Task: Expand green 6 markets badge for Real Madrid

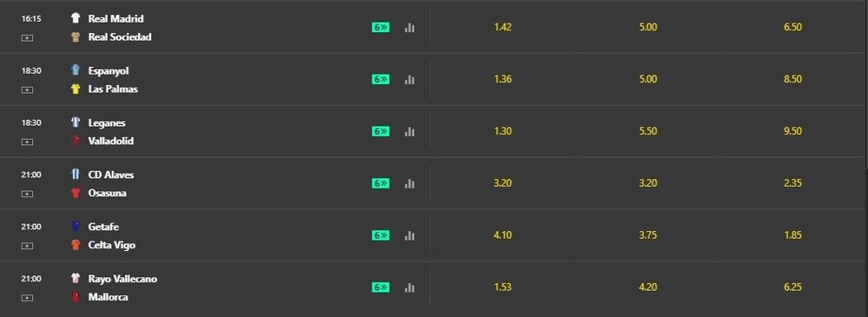Action: point(380,28)
